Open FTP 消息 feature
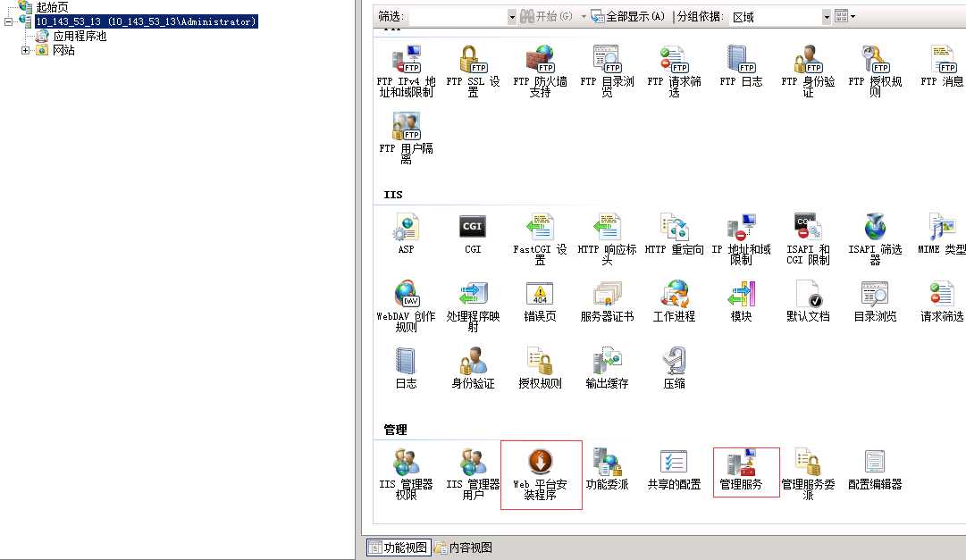 click(x=942, y=66)
